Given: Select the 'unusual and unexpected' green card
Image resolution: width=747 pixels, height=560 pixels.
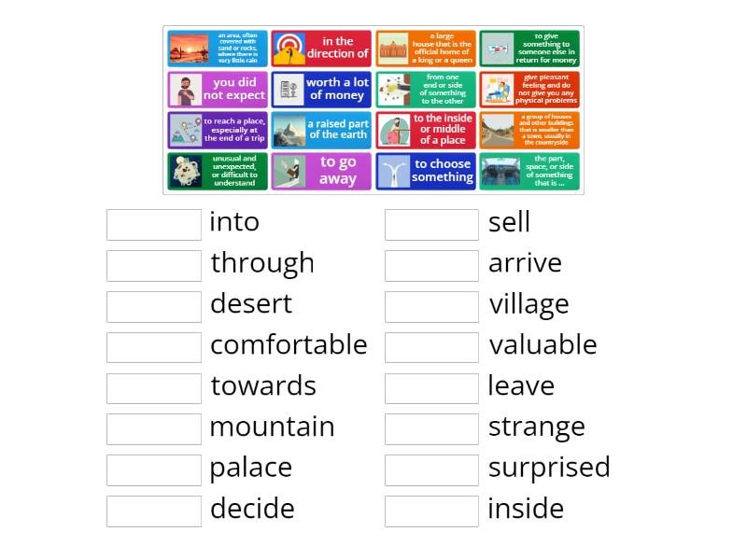Looking at the screenshot, I should click(218, 171).
